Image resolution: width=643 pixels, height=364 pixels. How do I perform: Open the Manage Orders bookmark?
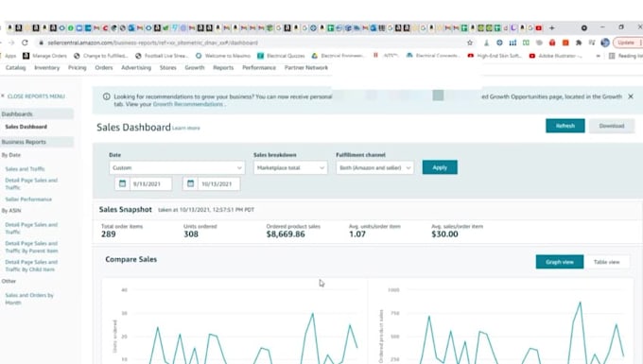44,56
